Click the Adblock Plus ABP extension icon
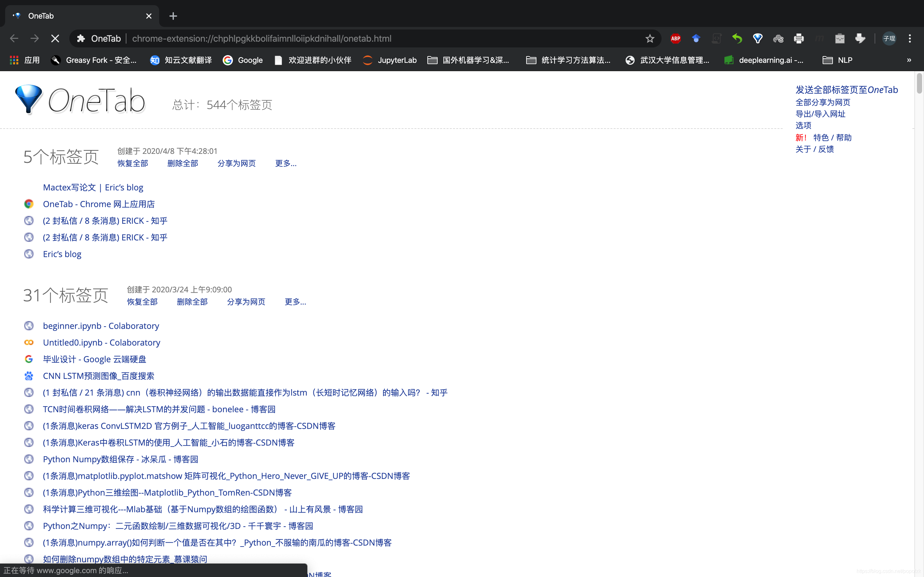The width and height of the screenshot is (924, 577). coord(675,38)
